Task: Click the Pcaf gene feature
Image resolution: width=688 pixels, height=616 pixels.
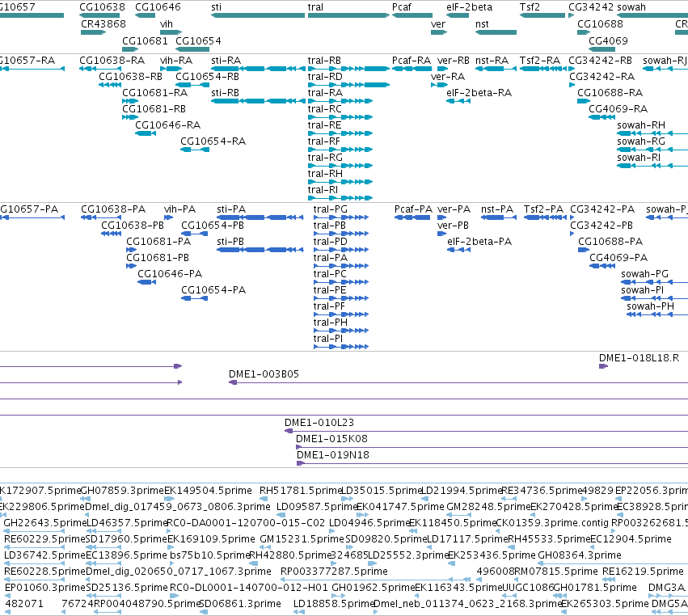Action: (x=412, y=15)
